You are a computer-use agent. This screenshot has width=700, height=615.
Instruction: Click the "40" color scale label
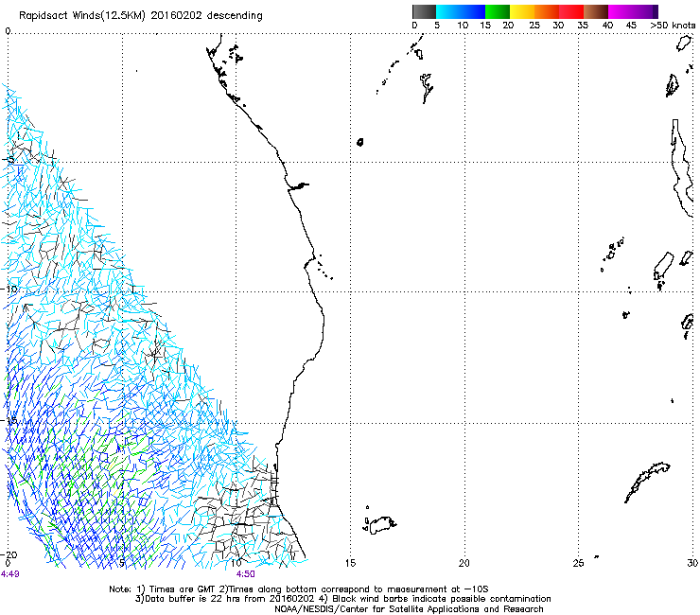[607, 26]
